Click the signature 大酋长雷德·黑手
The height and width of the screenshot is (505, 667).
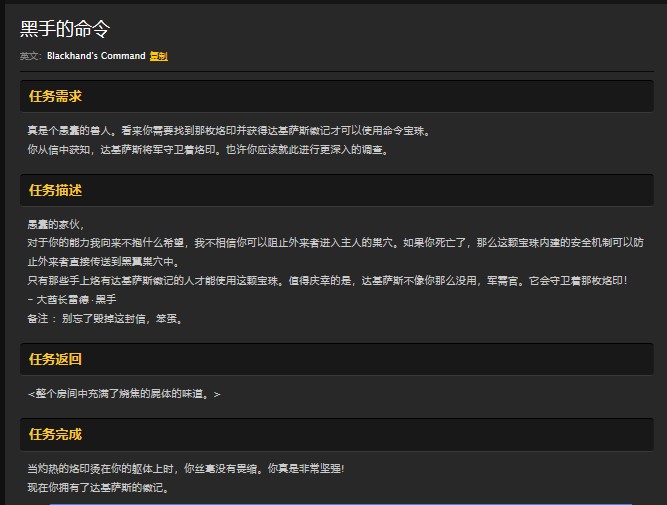pos(70,300)
